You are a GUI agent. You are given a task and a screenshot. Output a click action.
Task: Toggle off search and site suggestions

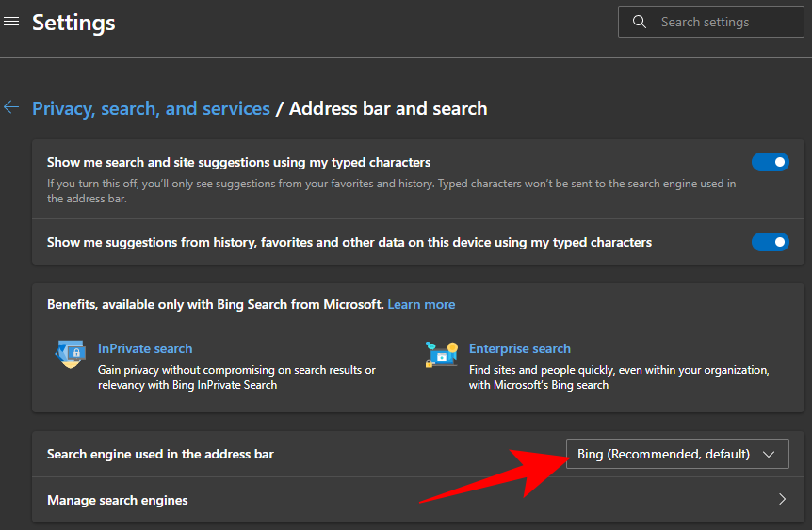click(770, 162)
